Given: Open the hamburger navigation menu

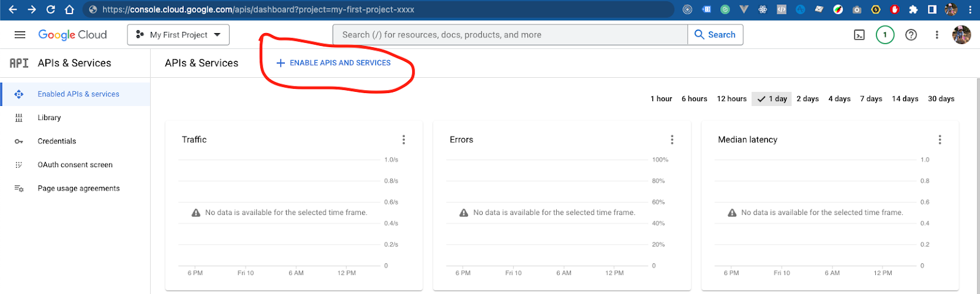Looking at the screenshot, I should coord(20,35).
